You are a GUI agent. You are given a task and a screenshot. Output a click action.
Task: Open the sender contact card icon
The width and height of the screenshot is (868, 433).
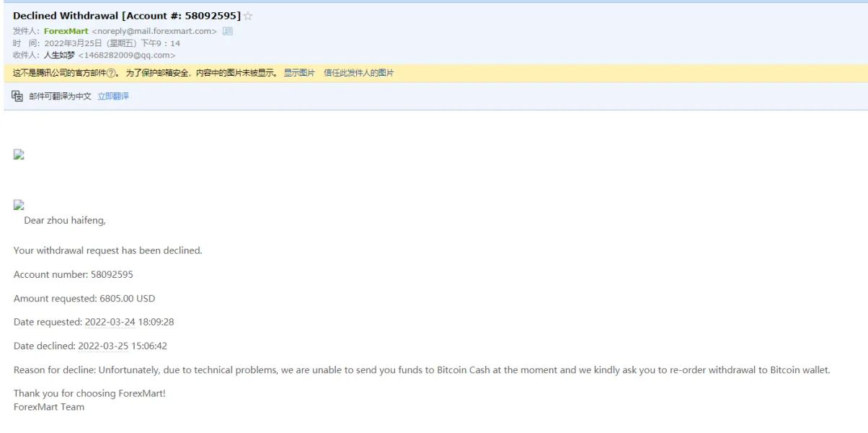227,31
